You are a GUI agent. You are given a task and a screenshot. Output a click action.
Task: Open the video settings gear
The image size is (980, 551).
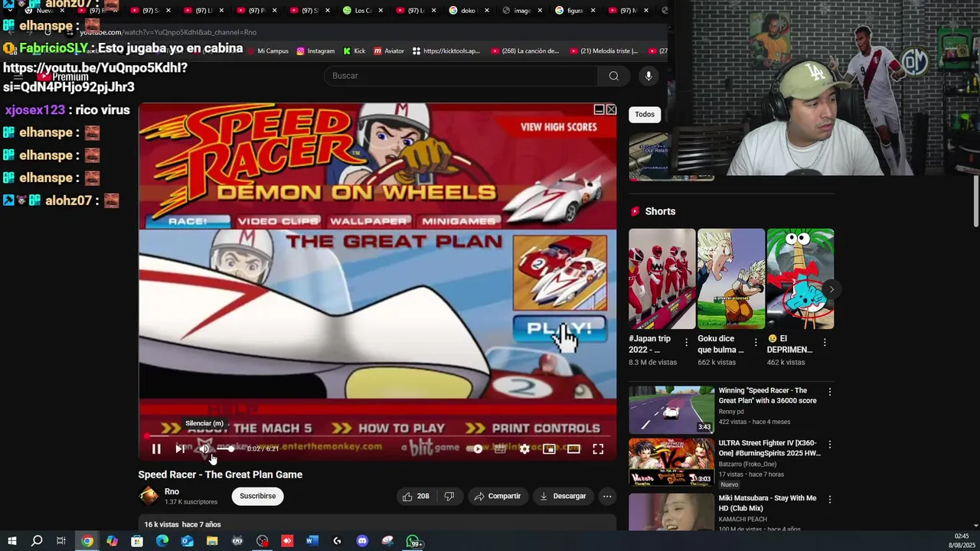pyautogui.click(x=524, y=449)
